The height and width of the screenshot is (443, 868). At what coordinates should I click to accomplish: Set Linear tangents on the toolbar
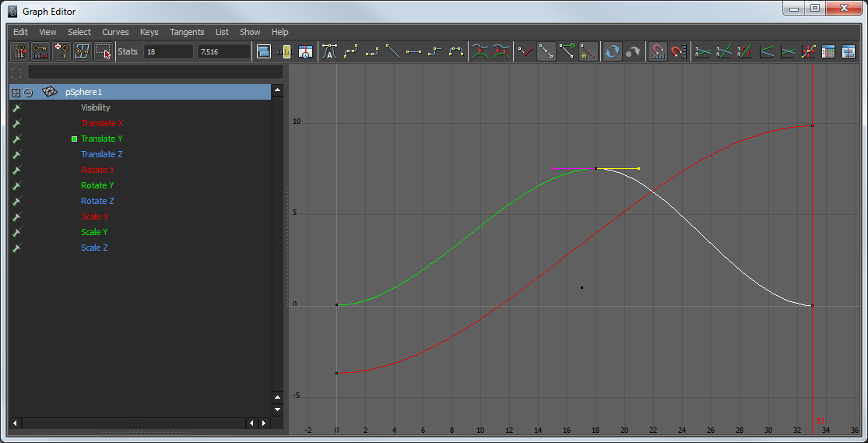(x=393, y=52)
